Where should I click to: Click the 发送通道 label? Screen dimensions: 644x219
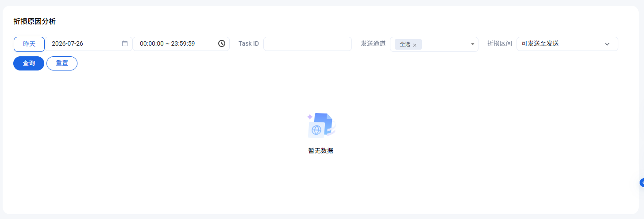pos(373,43)
